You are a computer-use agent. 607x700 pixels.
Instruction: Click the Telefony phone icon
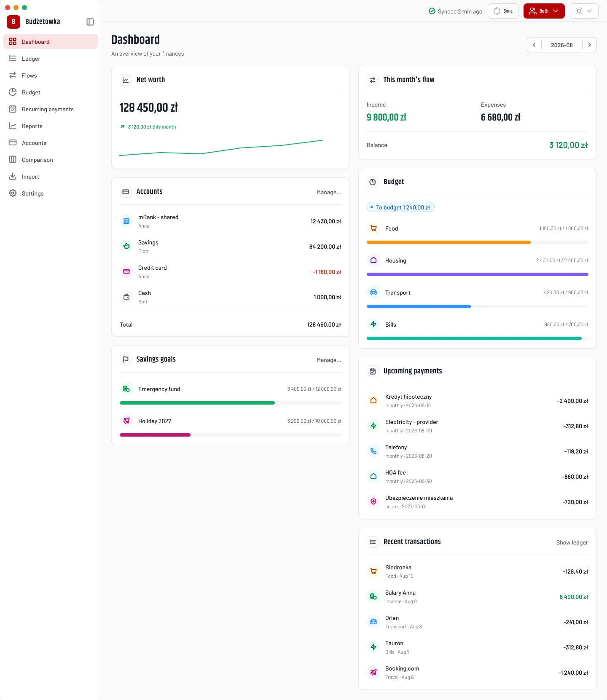pos(373,451)
